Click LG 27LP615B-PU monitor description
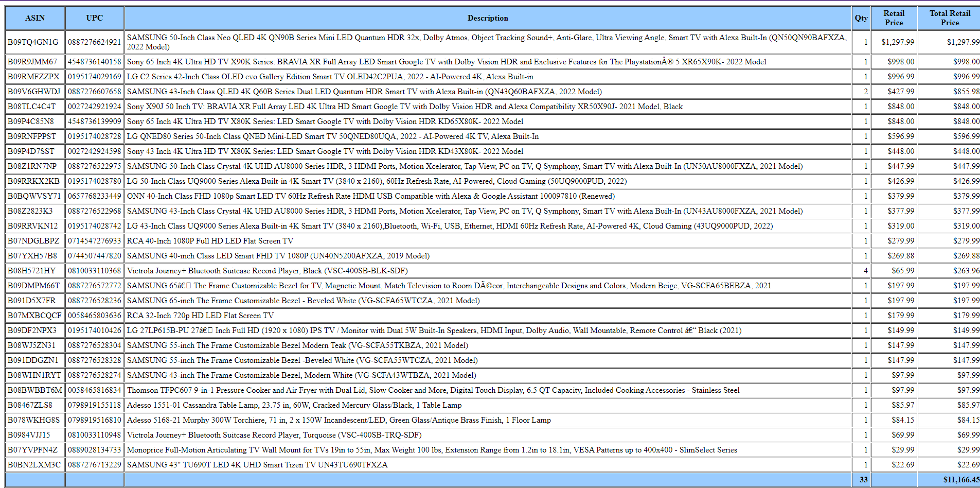Screen dimensions: 980x488 coord(488,330)
